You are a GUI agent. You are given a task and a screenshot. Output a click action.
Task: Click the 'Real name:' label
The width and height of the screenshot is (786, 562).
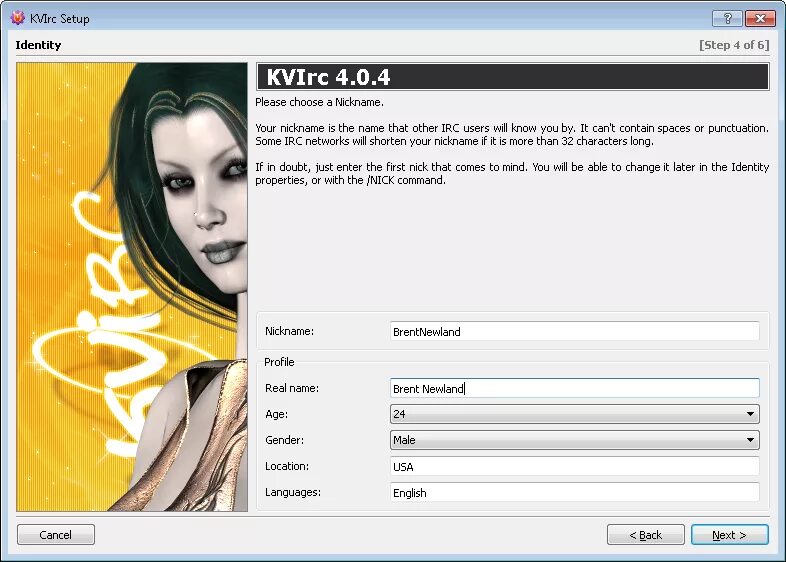[292, 388]
